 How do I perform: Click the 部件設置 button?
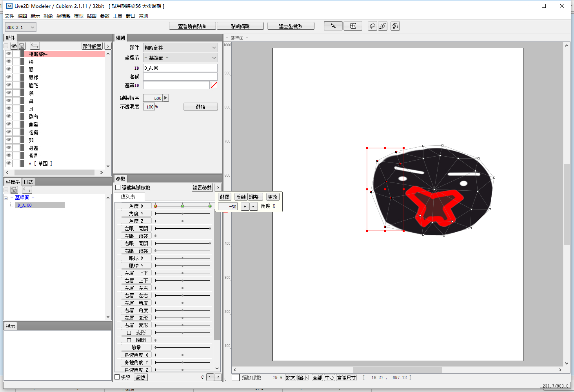coord(92,46)
